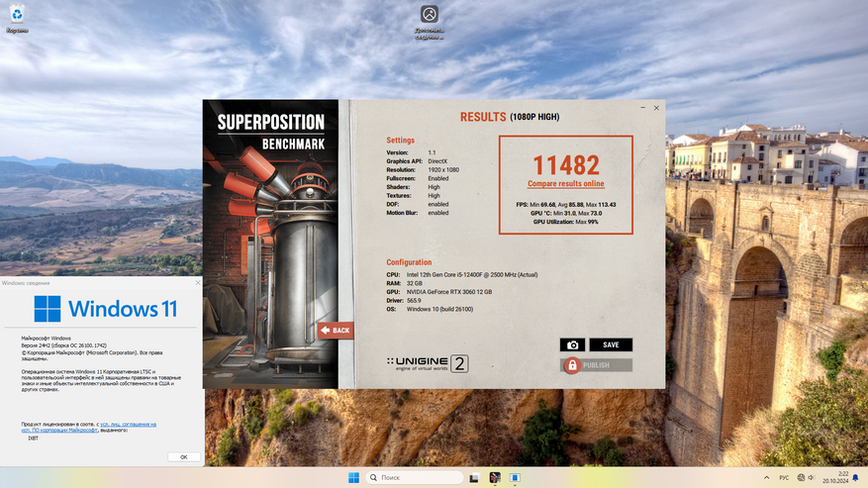Image resolution: width=868 pixels, height=488 pixels.
Task: Click the OS Windows 10 (build 26100) text
Action: point(439,309)
